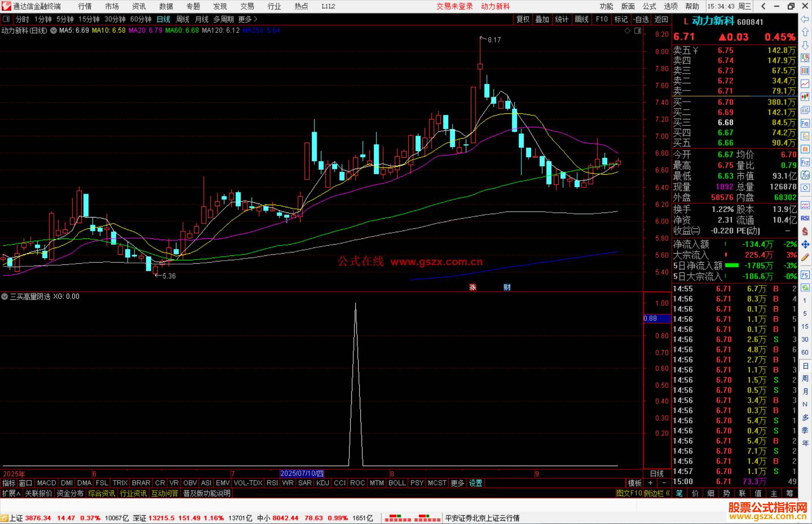Switch to 5 minute period in sidebar
The width and height of the screenshot is (812, 524).
(804, 313)
